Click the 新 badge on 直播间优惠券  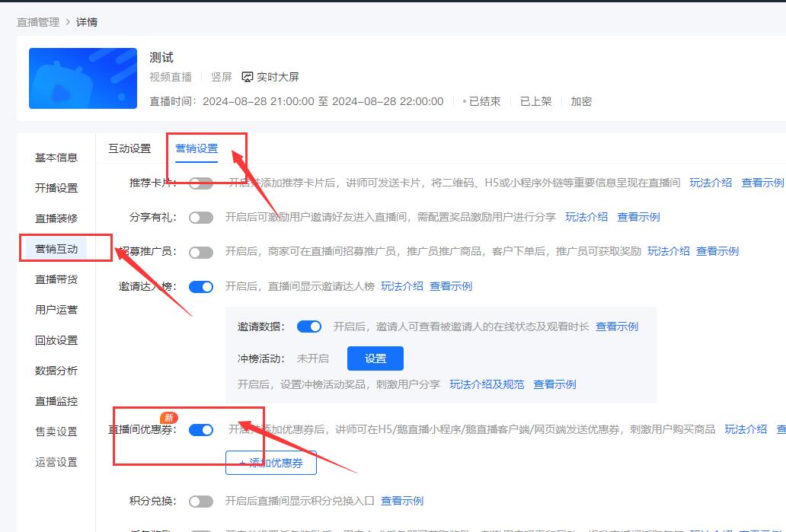tap(169, 417)
